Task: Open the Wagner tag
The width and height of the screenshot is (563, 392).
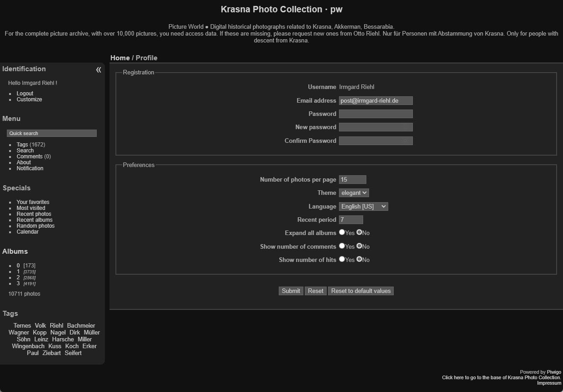Action: [x=19, y=332]
